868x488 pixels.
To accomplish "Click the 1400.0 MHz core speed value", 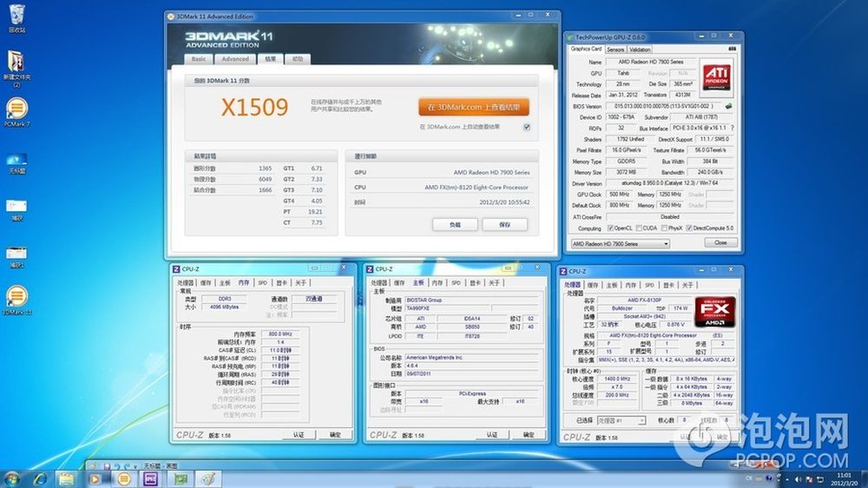I will point(617,379).
